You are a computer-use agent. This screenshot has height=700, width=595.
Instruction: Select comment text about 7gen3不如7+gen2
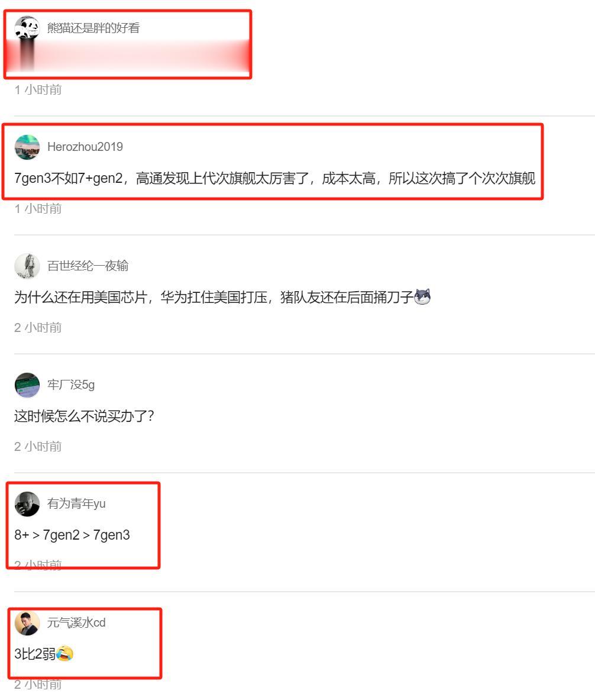pos(274,178)
